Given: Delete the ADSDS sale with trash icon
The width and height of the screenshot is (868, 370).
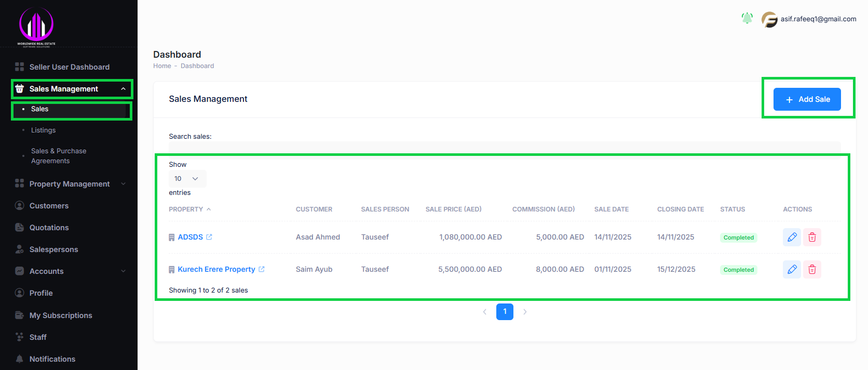Looking at the screenshot, I should [812, 237].
